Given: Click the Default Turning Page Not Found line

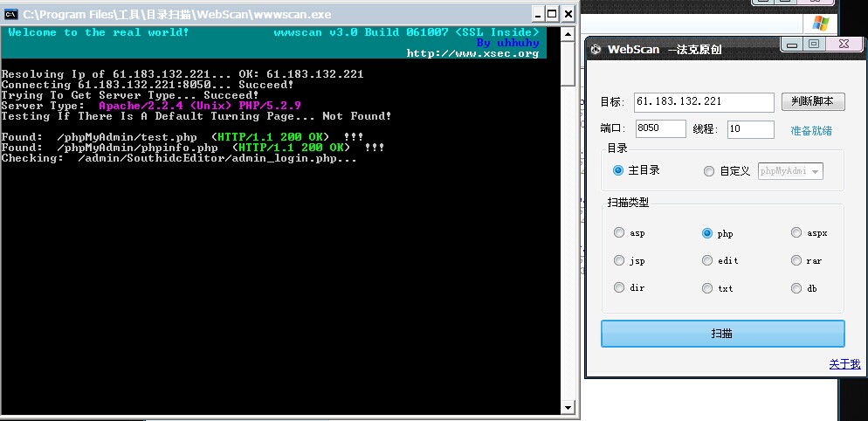Looking at the screenshot, I should coord(196,116).
